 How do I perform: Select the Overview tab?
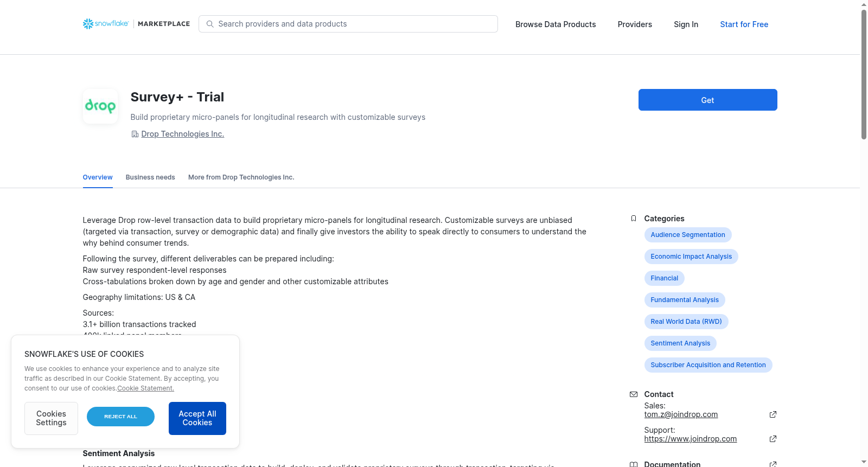coord(98,177)
